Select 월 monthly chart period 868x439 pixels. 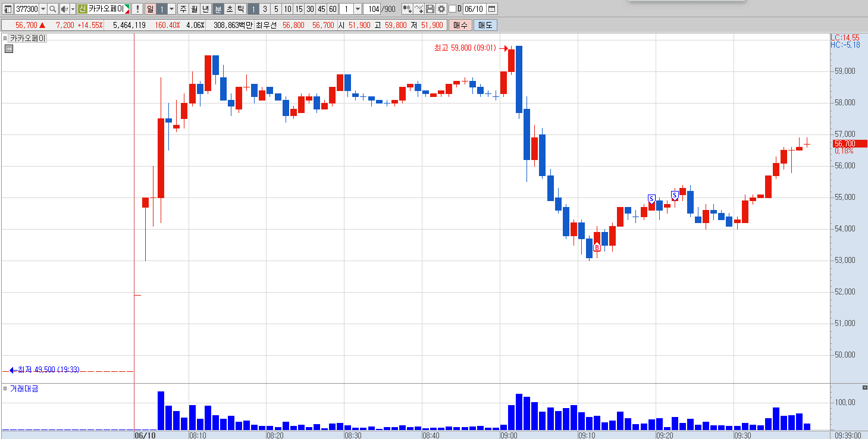[195, 9]
